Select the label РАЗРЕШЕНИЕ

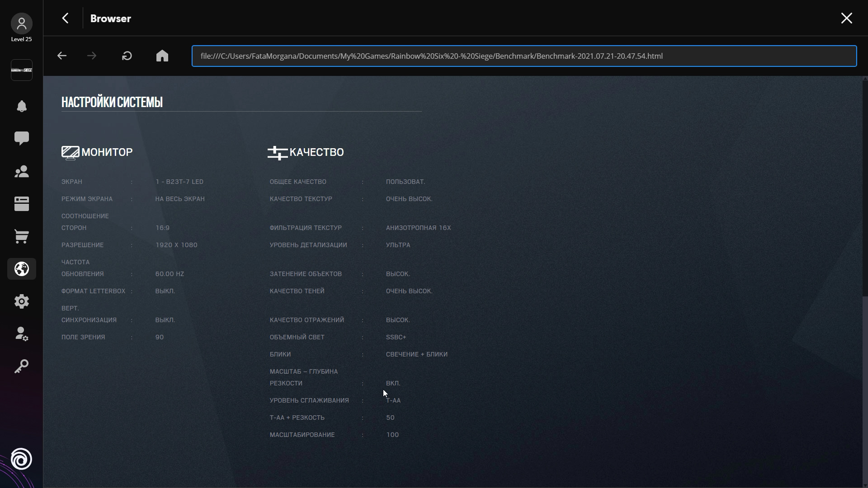[82, 245]
